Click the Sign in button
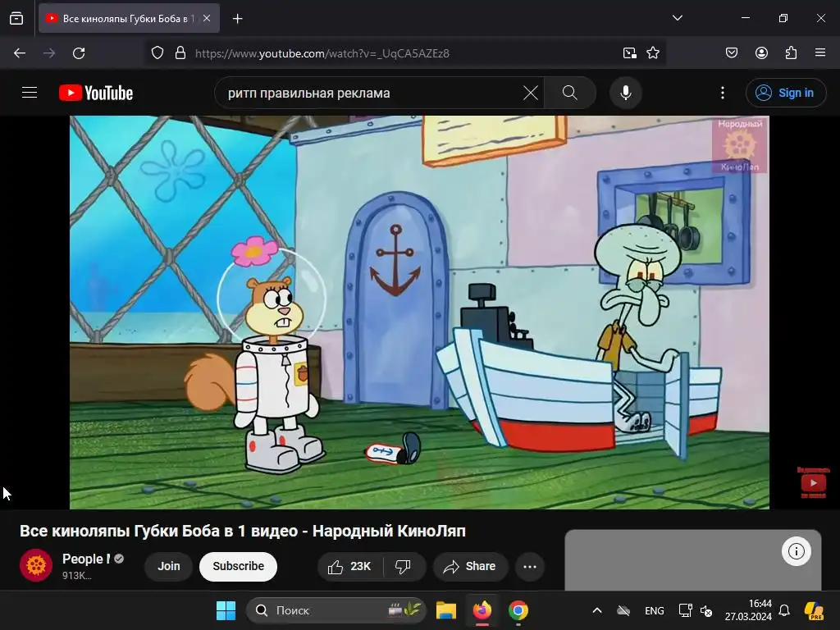 coord(786,93)
